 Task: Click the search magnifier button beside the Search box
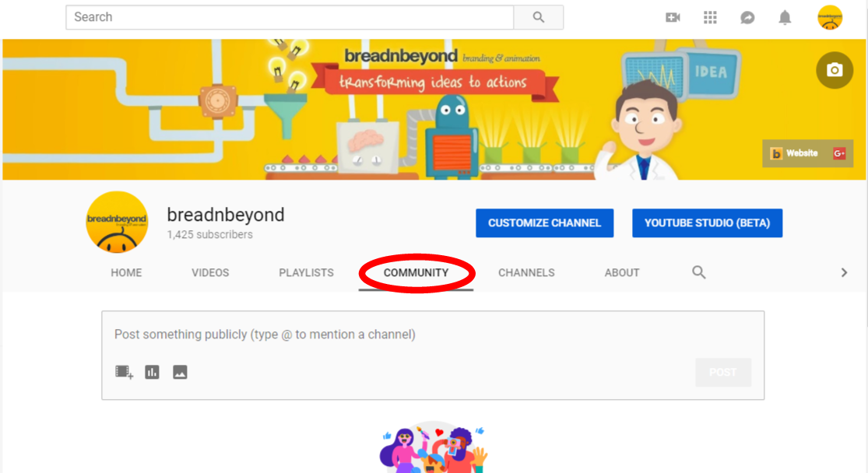tap(538, 17)
